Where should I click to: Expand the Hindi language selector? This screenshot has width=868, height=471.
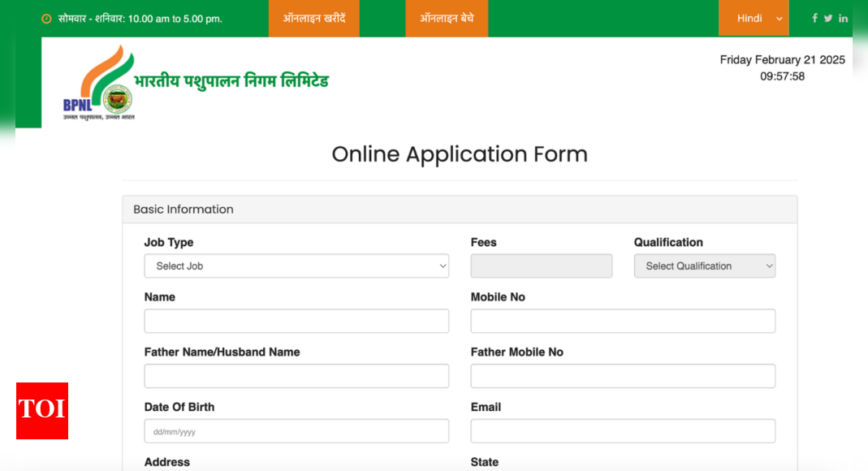[x=754, y=17]
